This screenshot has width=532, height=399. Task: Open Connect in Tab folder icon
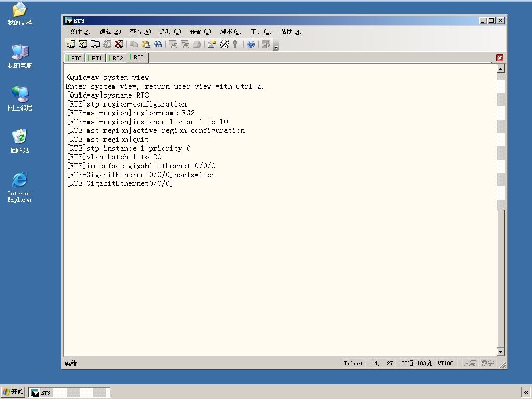[x=95, y=44]
